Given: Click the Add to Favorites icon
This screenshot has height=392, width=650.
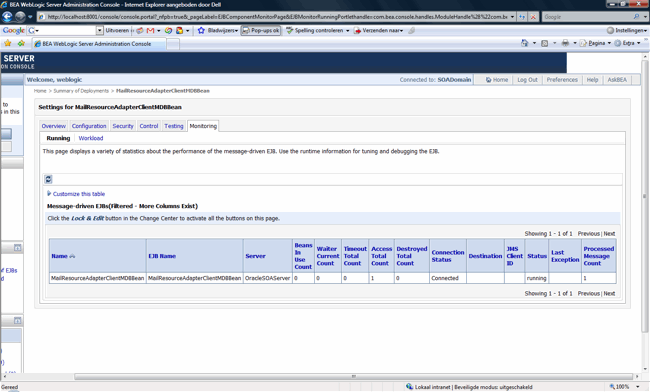Looking at the screenshot, I should (x=21, y=43).
